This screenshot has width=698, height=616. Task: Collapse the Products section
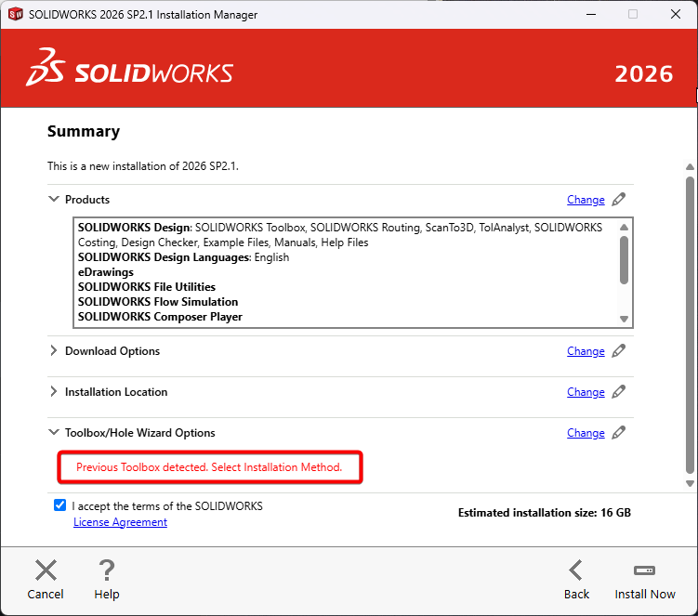53,199
